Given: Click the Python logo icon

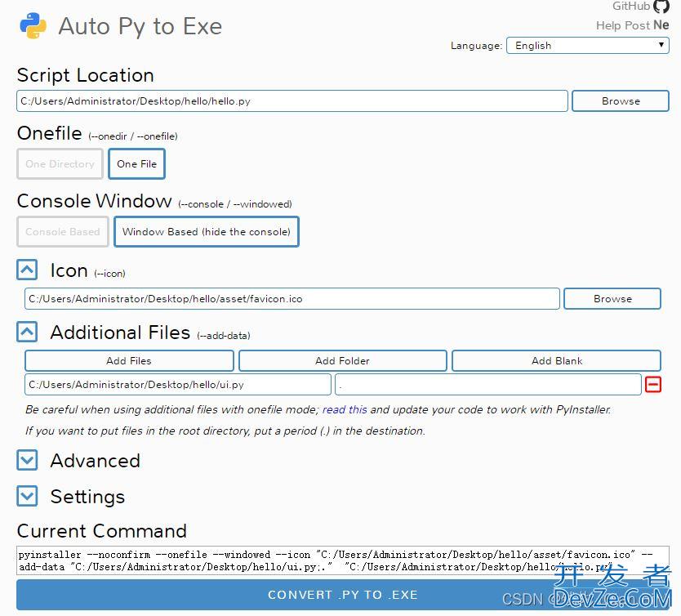Looking at the screenshot, I should point(33,25).
